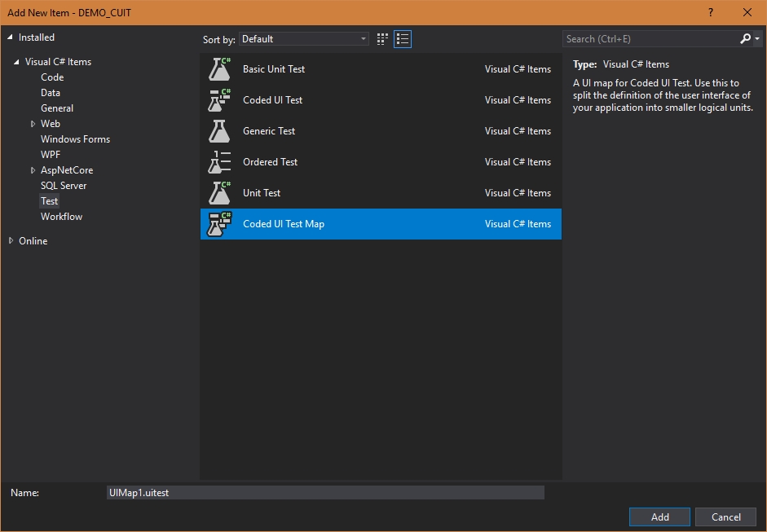This screenshot has height=532, width=767.
Task: Select the Windows Forms category
Action: tap(75, 139)
